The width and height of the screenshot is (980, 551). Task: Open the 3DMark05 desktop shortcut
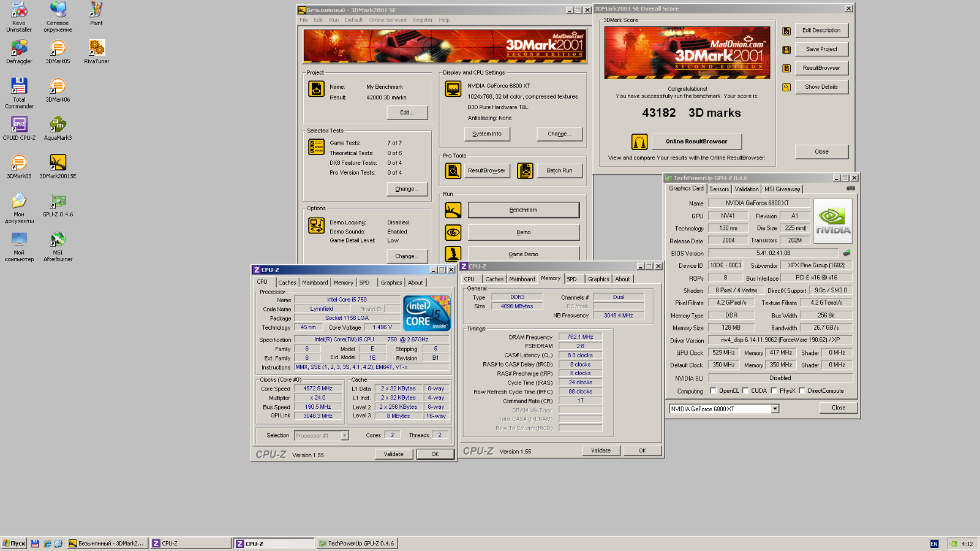[58, 52]
